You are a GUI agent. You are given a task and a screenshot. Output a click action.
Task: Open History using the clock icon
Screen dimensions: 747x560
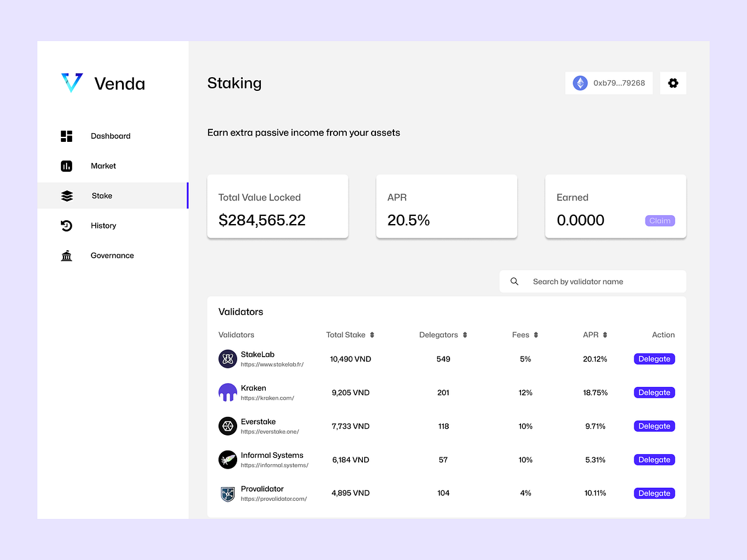67,225
